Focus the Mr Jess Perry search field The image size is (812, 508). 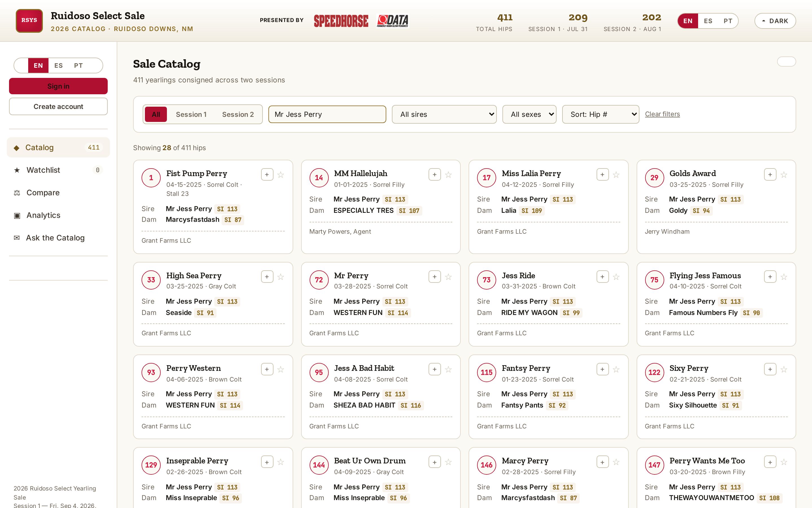(327, 114)
